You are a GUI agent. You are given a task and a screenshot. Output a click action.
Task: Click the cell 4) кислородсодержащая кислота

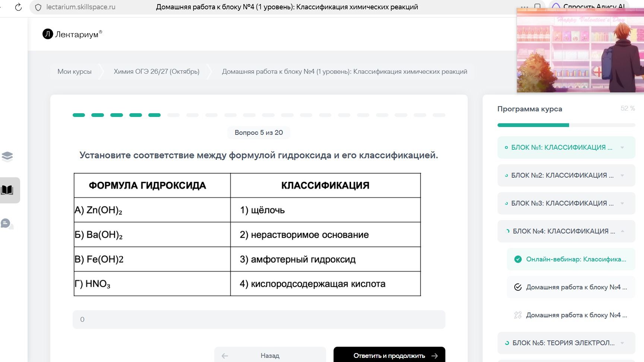(325, 284)
